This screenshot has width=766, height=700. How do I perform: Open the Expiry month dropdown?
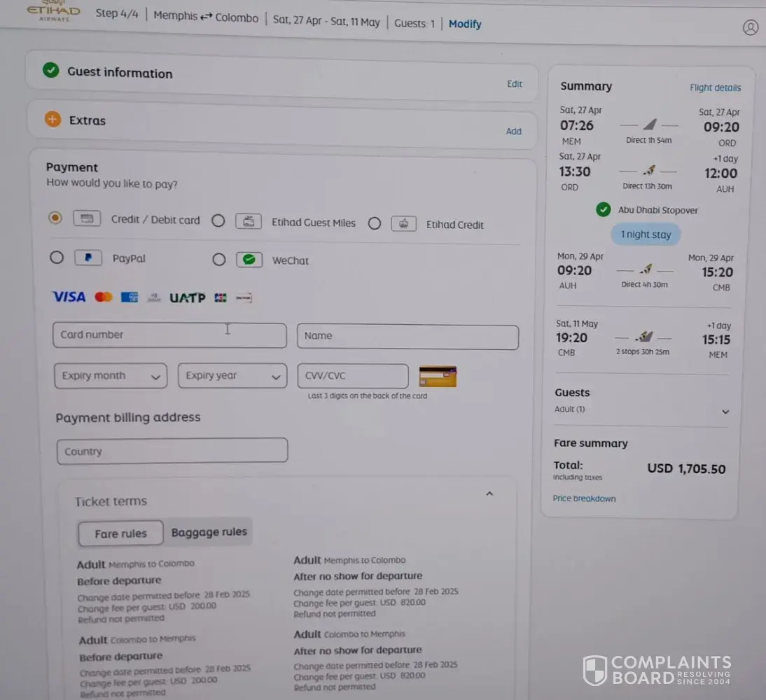pos(111,376)
